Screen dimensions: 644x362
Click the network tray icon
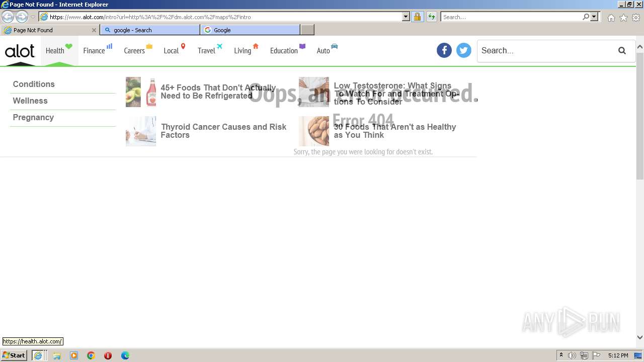tap(584, 355)
